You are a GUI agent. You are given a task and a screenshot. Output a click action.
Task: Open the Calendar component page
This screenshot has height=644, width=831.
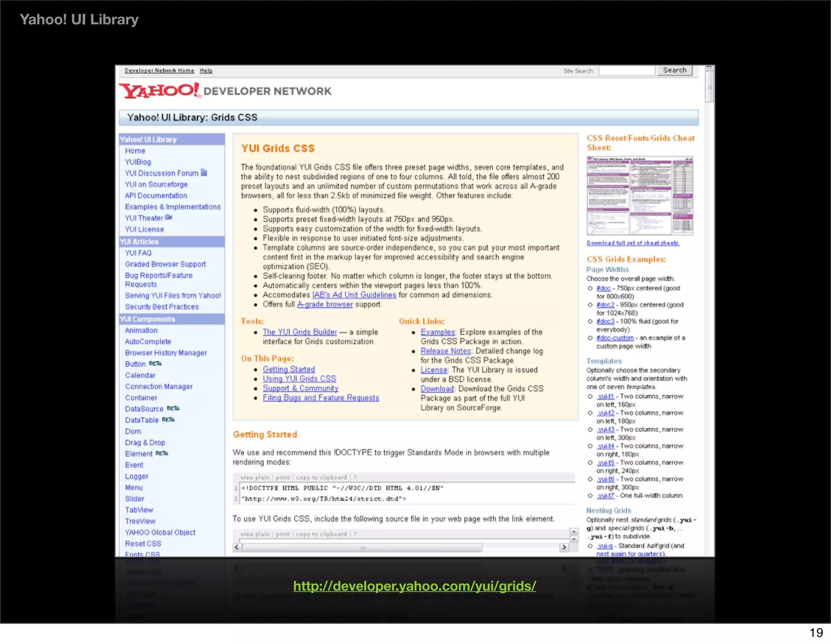pos(140,375)
